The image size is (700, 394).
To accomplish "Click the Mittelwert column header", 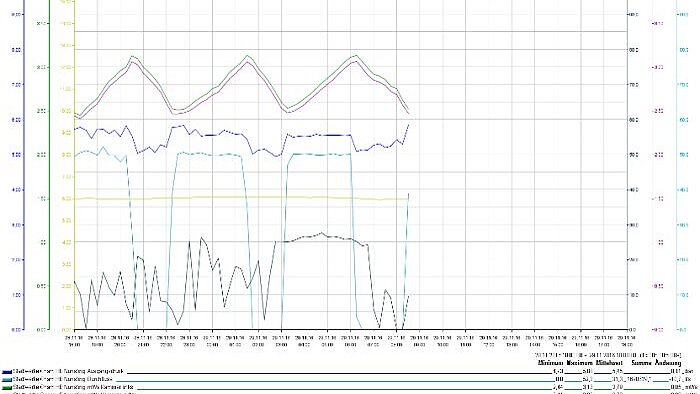I will [x=609, y=363].
